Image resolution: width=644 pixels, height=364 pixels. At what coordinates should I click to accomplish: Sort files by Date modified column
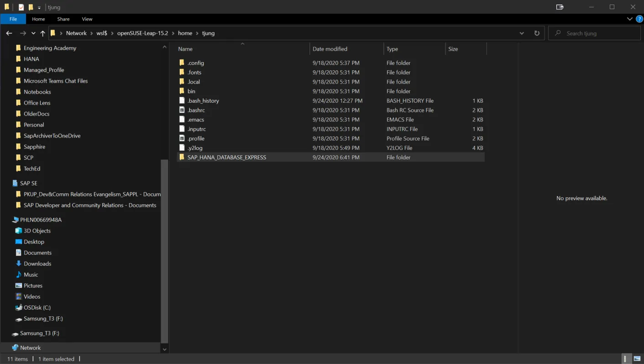pos(330,49)
